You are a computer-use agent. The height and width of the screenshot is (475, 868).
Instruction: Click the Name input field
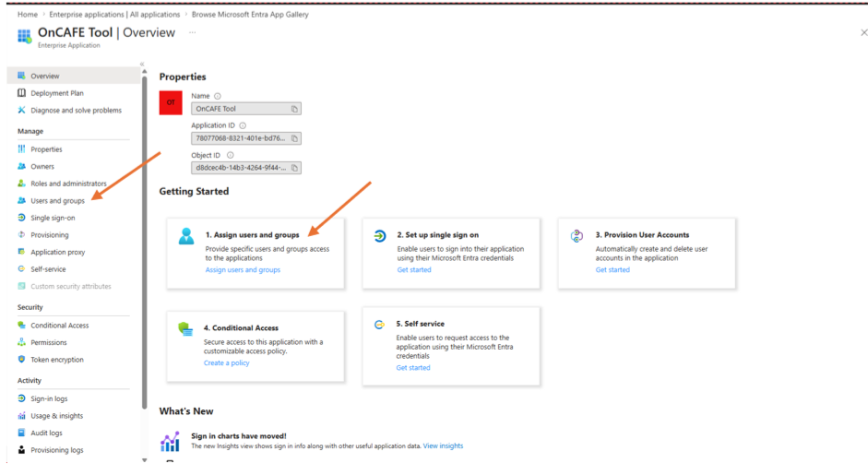pyautogui.click(x=246, y=109)
